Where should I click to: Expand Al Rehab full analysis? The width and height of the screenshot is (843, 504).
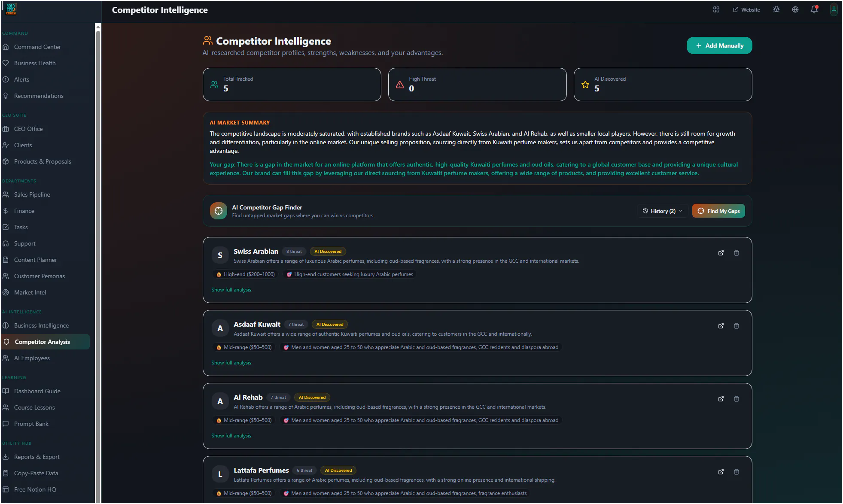pyautogui.click(x=231, y=436)
